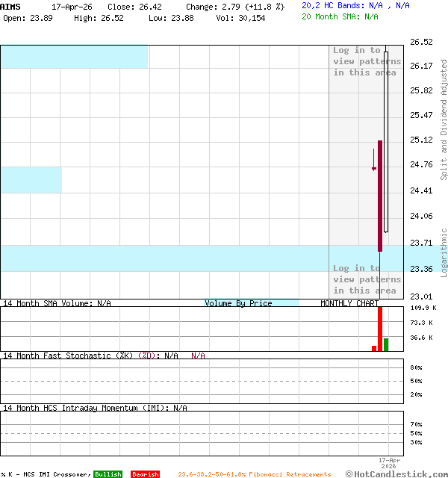
Task: Click the 'Logarithmic' axis label
Action: coord(444,252)
